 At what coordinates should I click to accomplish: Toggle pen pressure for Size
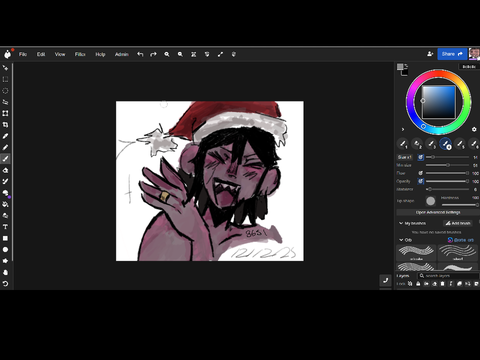point(421,157)
